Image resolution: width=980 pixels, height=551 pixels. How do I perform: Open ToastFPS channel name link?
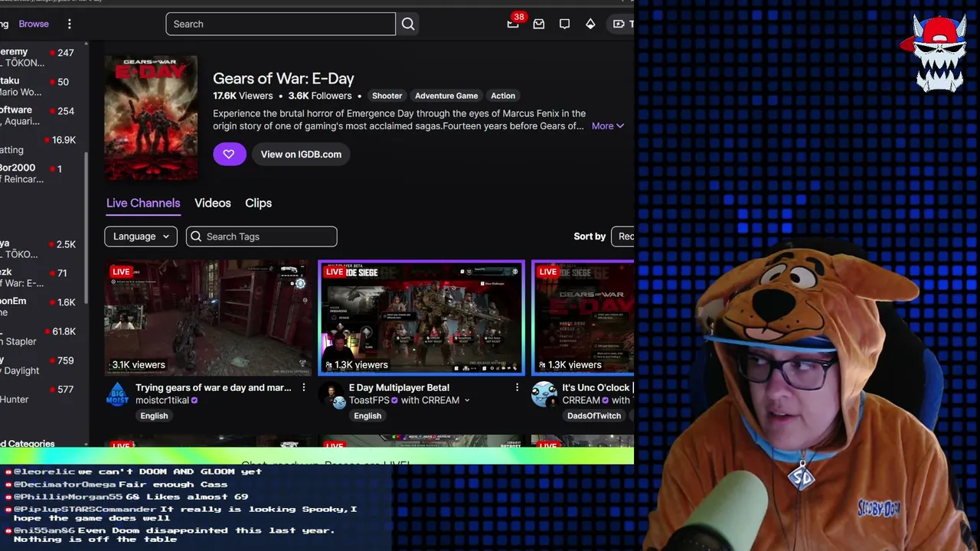[369, 400]
